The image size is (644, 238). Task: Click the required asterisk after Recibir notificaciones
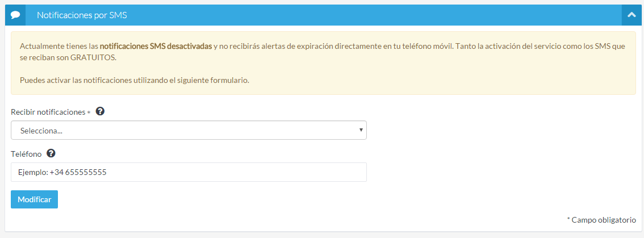pyautogui.click(x=89, y=113)
